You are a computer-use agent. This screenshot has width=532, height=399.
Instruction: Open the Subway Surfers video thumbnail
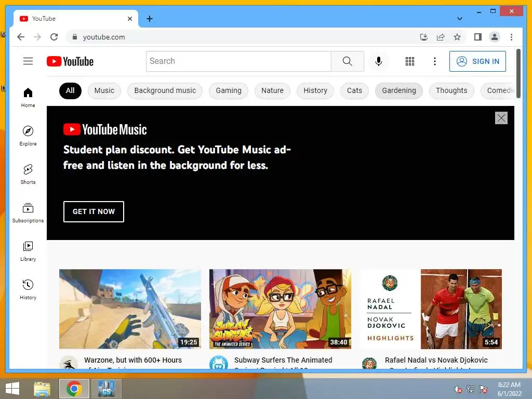(280, 309)
